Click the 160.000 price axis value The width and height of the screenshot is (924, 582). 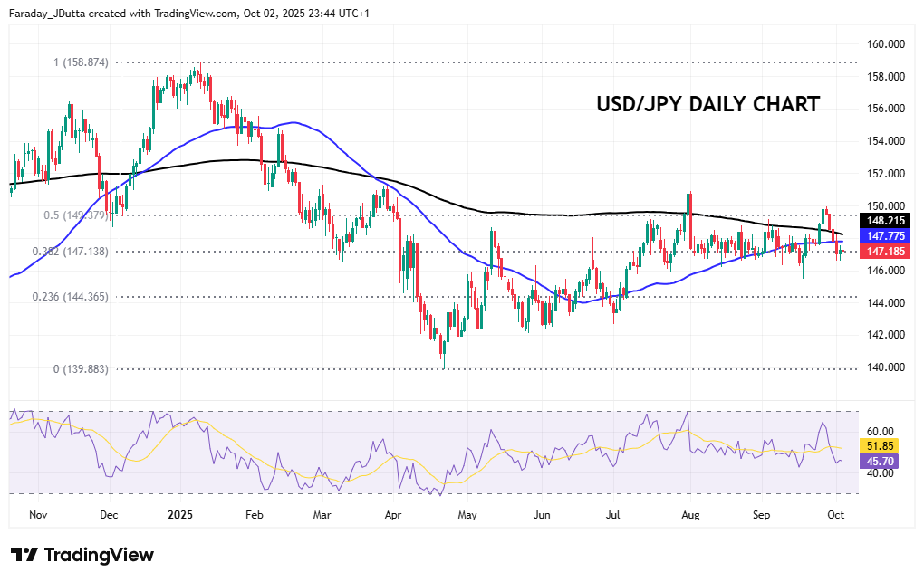pos(886,43)
